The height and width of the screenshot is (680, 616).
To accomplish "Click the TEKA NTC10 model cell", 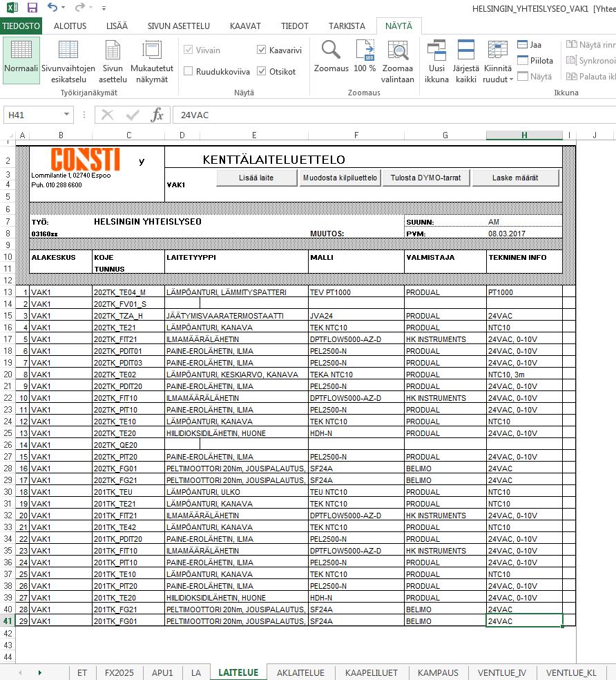I will [356, 375].
